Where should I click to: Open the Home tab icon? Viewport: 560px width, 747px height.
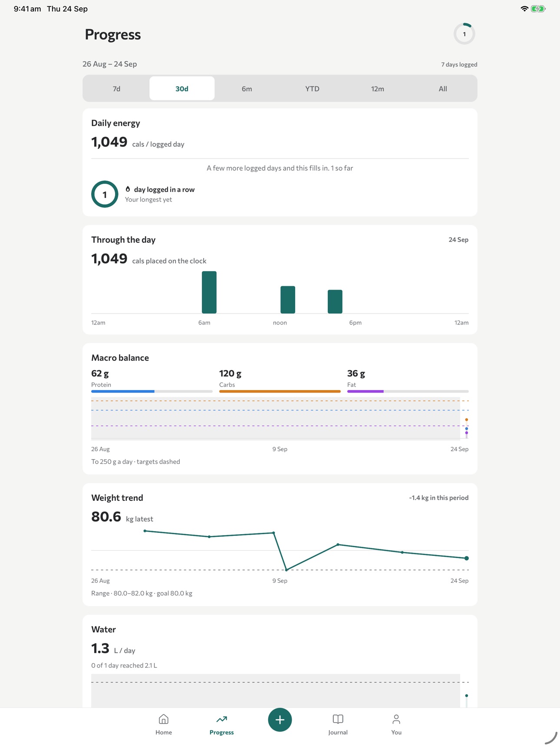[x=164, y=719]
